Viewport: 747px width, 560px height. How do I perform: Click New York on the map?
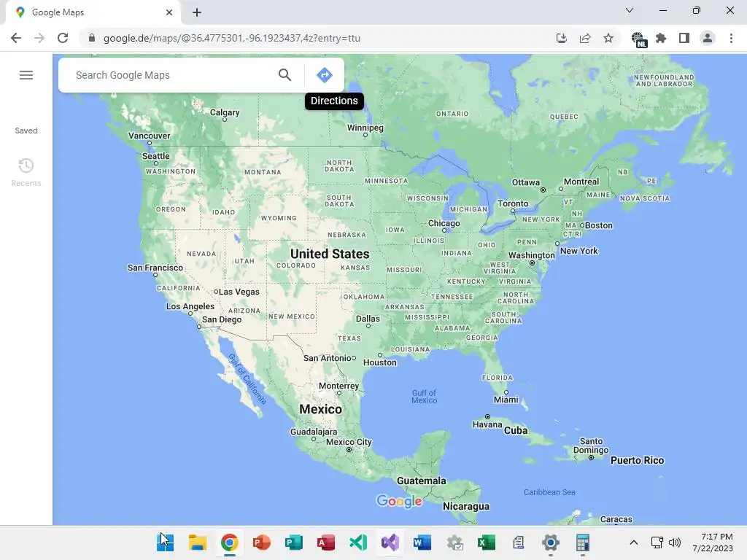point(578,251)
